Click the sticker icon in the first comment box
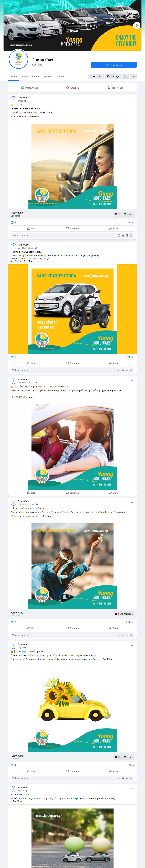 (x=131, y=235)
